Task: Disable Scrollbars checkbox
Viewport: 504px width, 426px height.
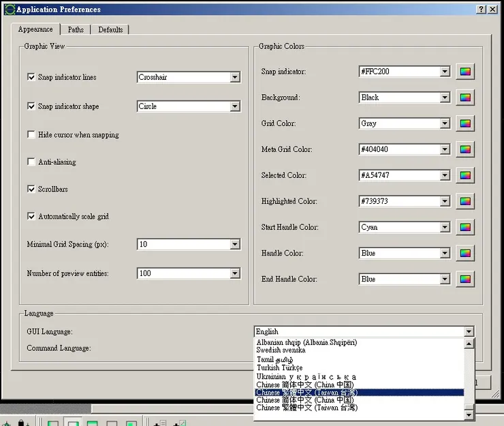Action: tap(31, 189)
